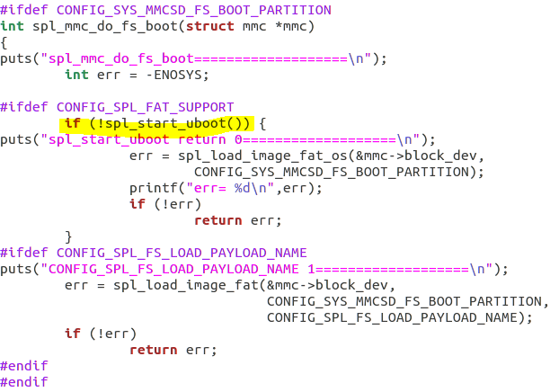Click the 'struct' keyword in the signature
Screen dimensions: 559x392
(x=210, y=26)
